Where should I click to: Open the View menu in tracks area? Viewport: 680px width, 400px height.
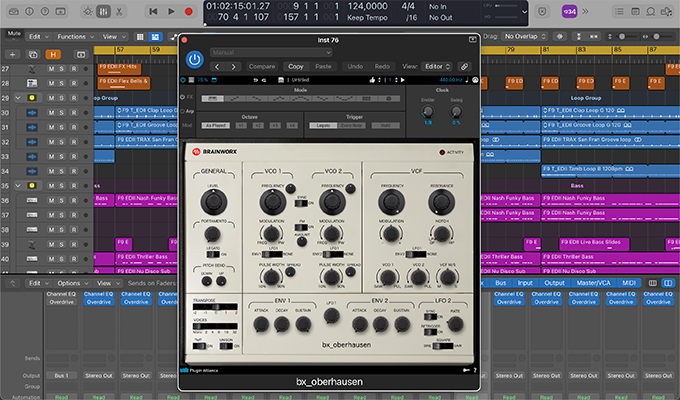(114, 37)
